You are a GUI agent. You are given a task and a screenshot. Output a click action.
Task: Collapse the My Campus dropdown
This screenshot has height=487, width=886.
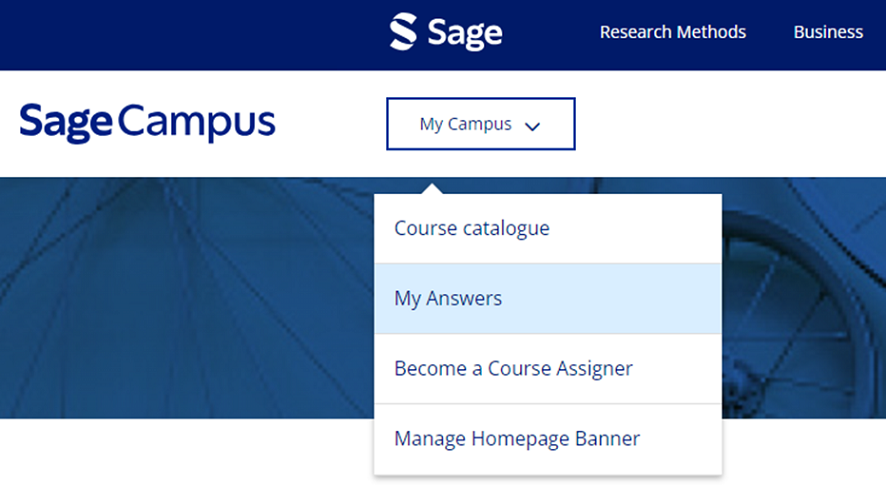[481, 124]
